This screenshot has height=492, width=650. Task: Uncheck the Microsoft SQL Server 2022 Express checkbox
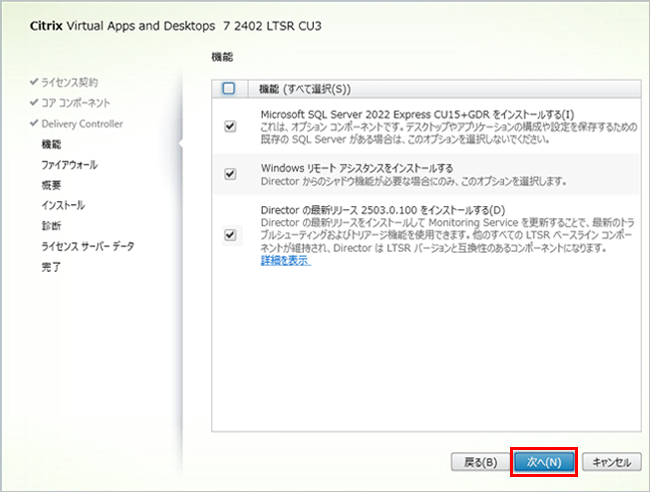click(231, 127)
